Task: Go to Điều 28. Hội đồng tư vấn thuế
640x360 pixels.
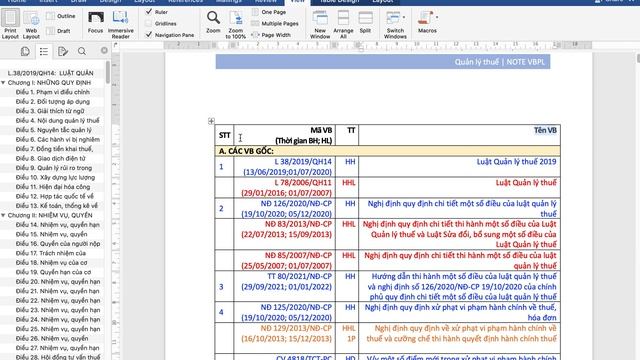Action: 58,357
